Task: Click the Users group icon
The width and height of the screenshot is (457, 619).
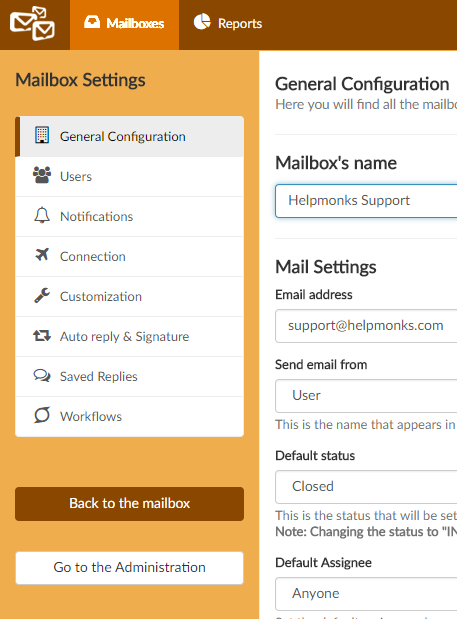Action: pyautogui.click(x=42, y=175)
